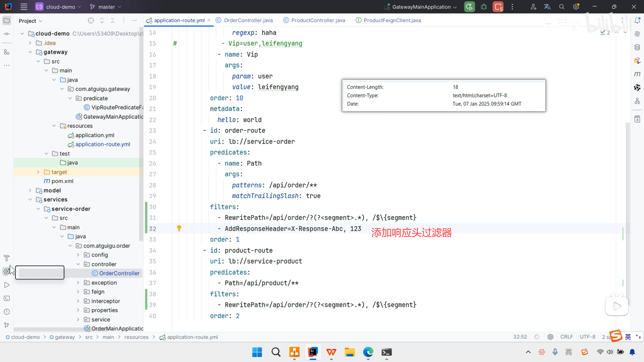Switch to the ProductFeignClient.java tab

[392, 20]
